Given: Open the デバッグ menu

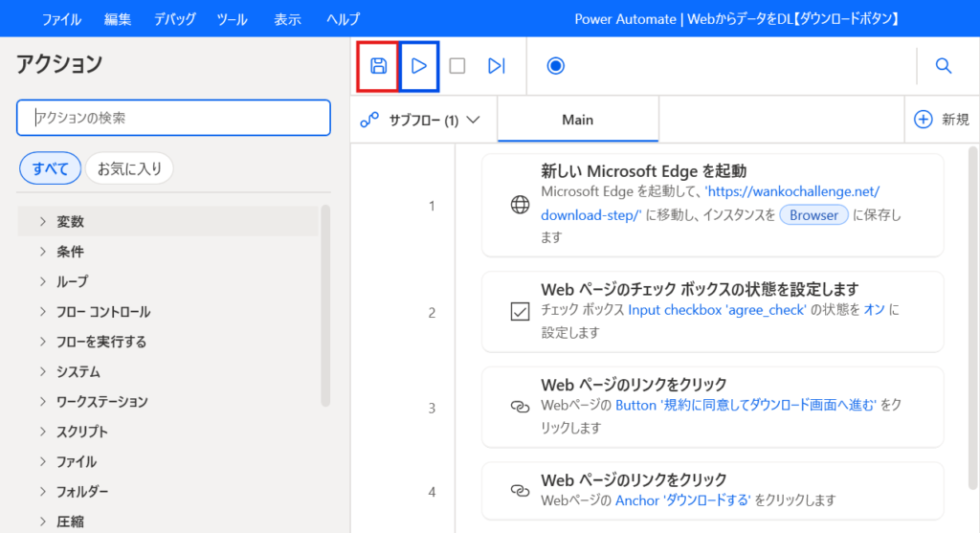Looking at the screenshot, I should pos(175,19).
